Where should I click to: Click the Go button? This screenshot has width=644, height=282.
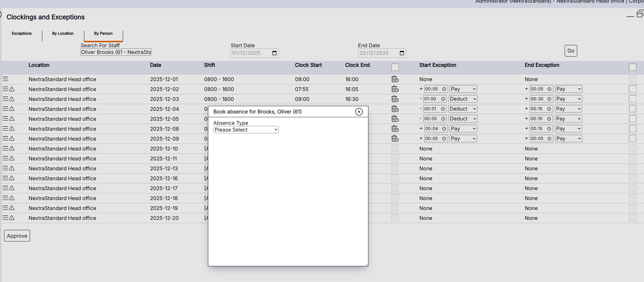571,51
